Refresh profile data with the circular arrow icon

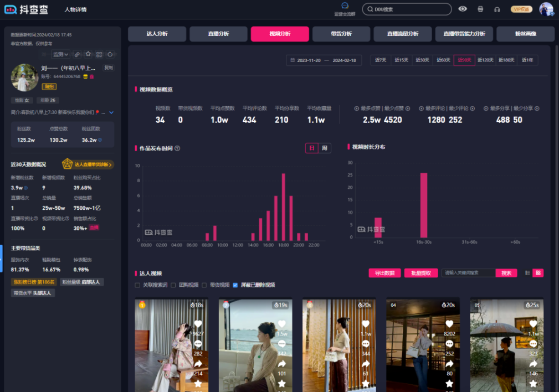click(110, 54)
